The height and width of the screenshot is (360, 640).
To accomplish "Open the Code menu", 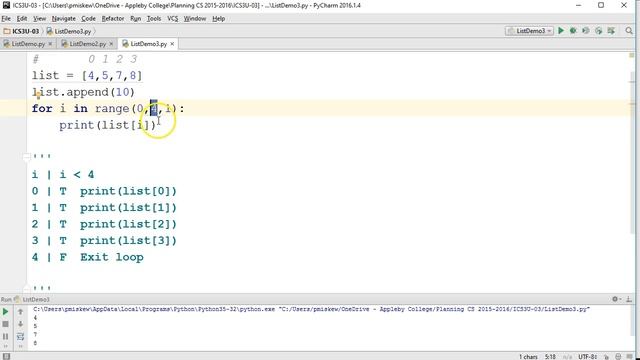I will tap(88, 18).
